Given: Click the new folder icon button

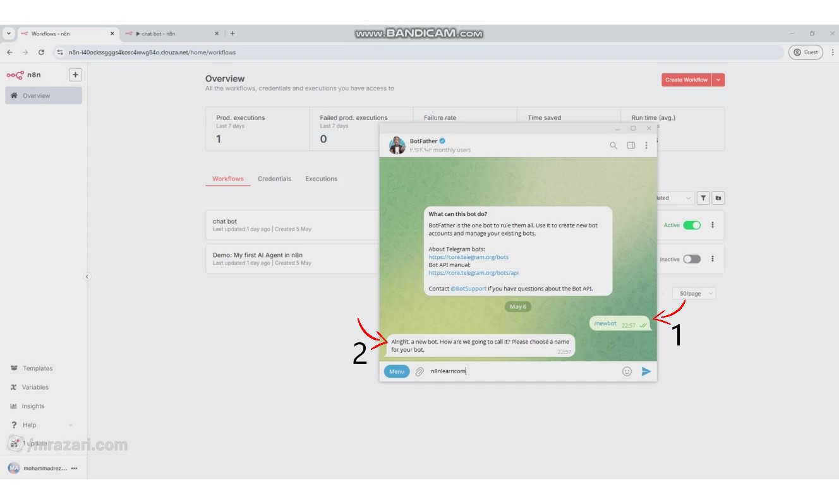Looking at the screenshot, I should (718, 198).
